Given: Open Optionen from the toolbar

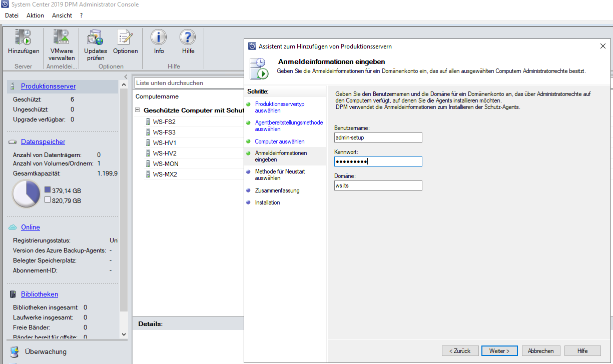Looking at the screenshot, I should [125, 37].
